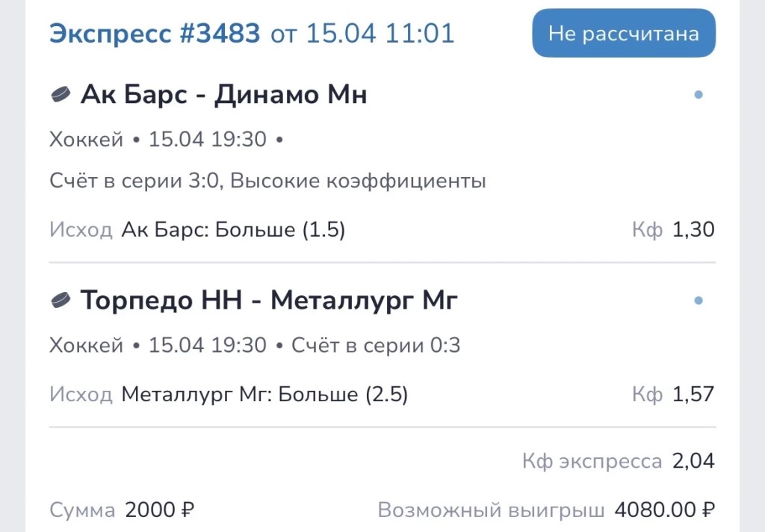Click the 1,57 odds value
Viewport: 765px width, 532px height.
(693, 394)
